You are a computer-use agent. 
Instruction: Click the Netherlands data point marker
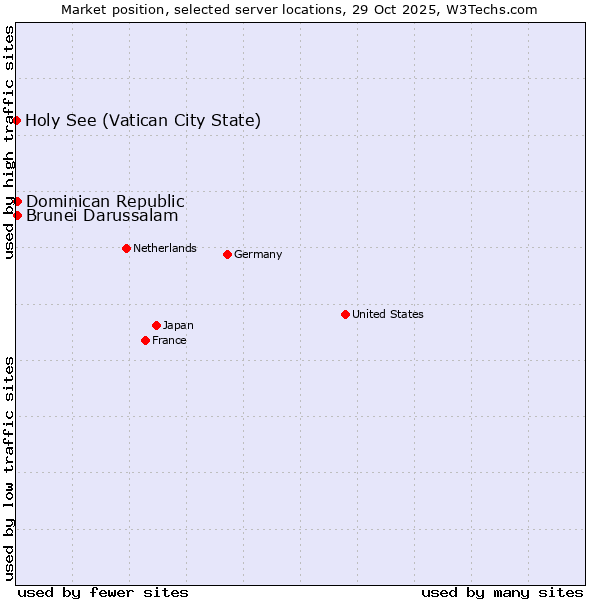[126, 248]
